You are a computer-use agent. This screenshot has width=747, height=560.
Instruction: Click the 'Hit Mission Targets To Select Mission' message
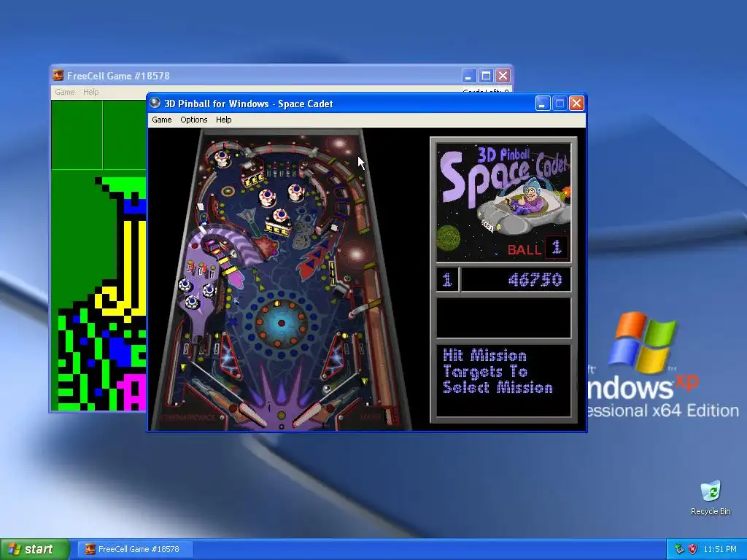(498, 372)
